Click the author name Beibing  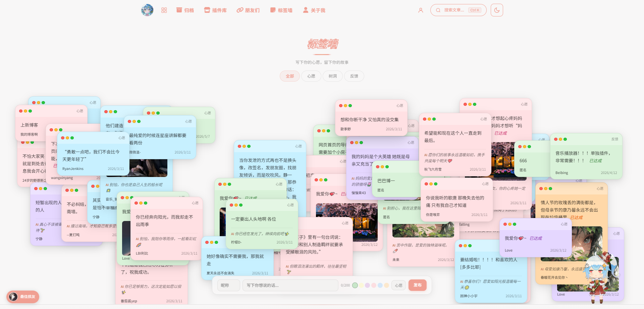(x=561, y=173)
